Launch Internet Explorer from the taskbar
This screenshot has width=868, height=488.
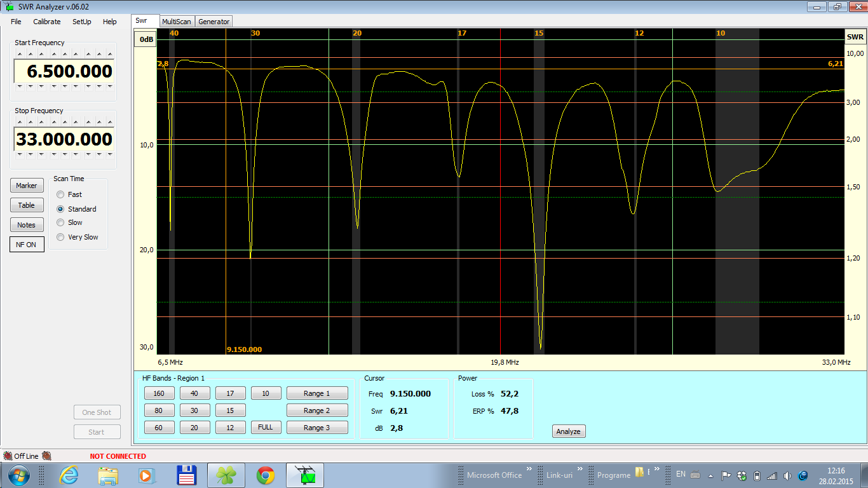(68, 475)
